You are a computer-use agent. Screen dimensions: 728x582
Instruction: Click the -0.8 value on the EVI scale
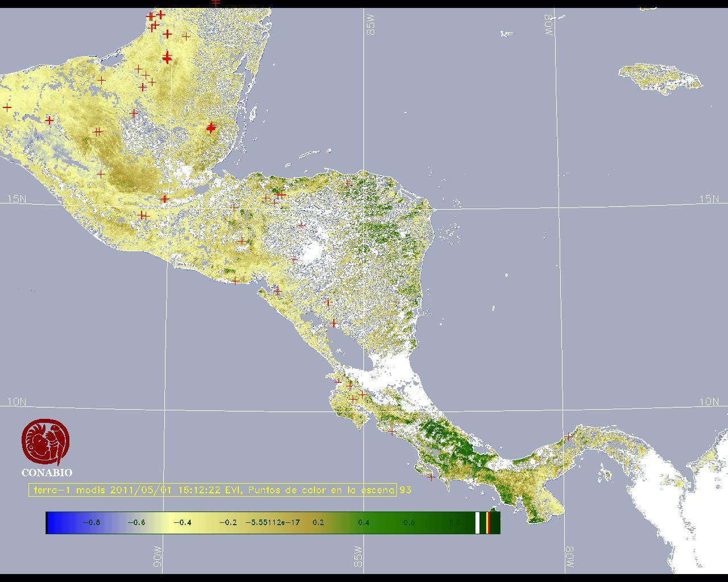91,522
